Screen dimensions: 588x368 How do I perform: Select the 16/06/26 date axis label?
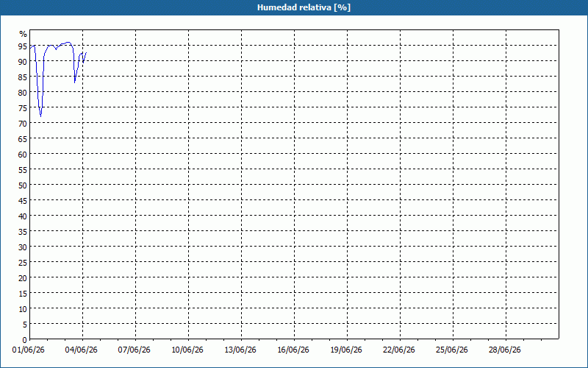(293, 350)
